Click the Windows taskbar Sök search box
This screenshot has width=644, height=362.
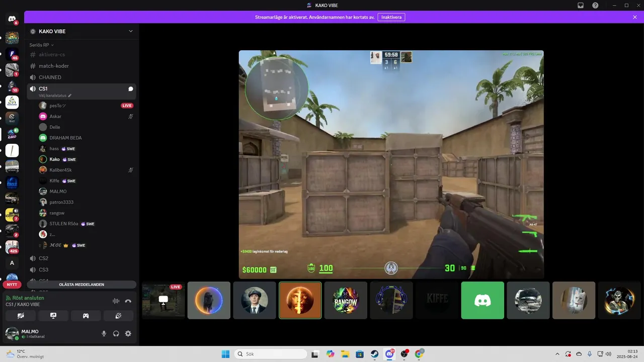click(271, 354)
